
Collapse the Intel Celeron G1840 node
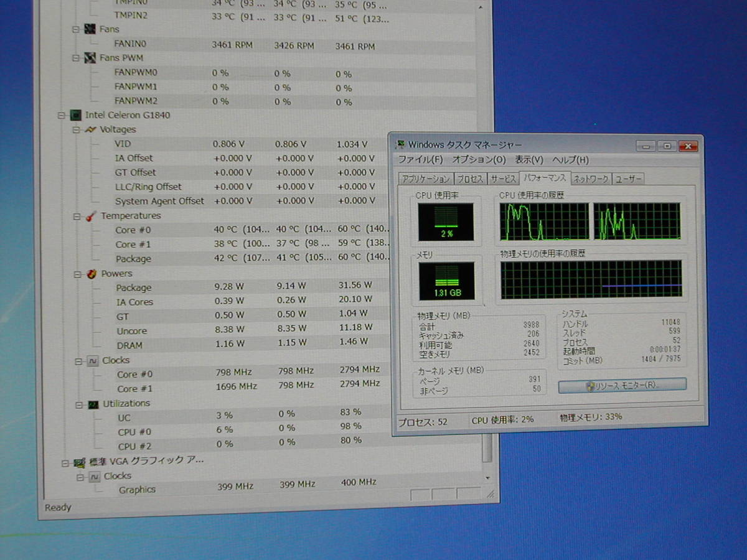tap(61, 115)
